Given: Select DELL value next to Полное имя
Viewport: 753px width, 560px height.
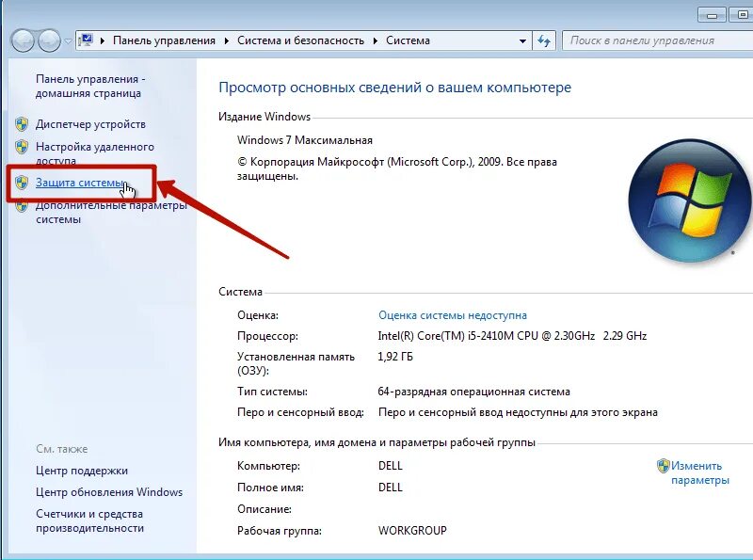Looking at the screenshot, I should tap(391, 488).
